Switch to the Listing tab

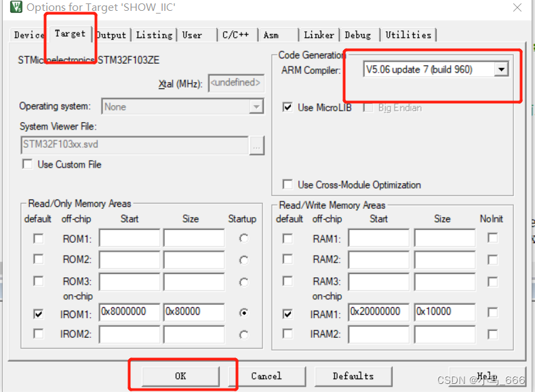click(x=154, y=35)
